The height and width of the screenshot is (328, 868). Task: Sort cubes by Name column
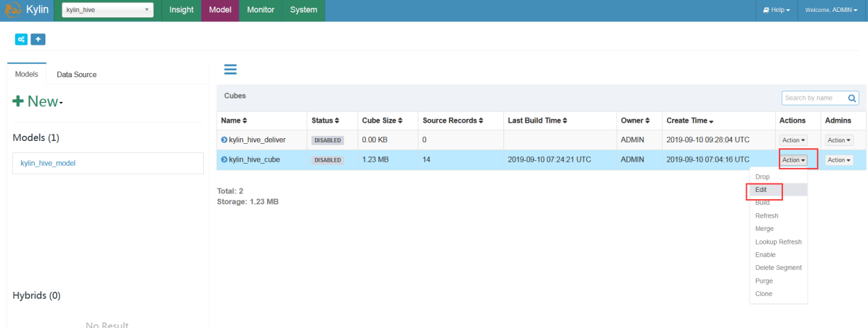(234, 120)
